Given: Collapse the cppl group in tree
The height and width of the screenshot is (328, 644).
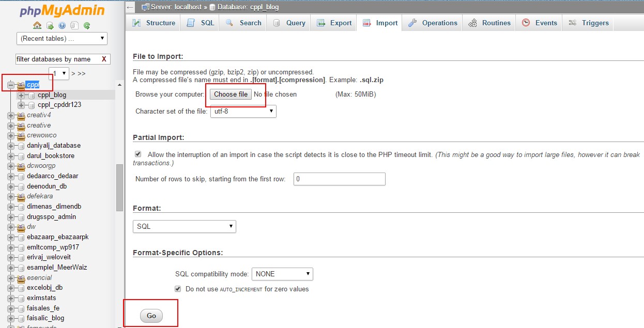Looking at the screenshot, I should (11, 85).
